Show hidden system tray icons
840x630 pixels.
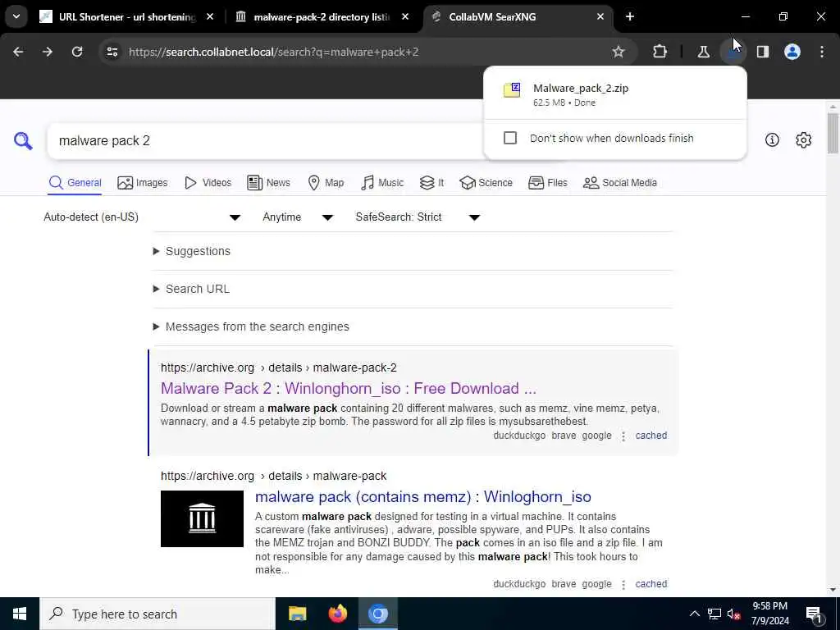[x=694, y=614]
